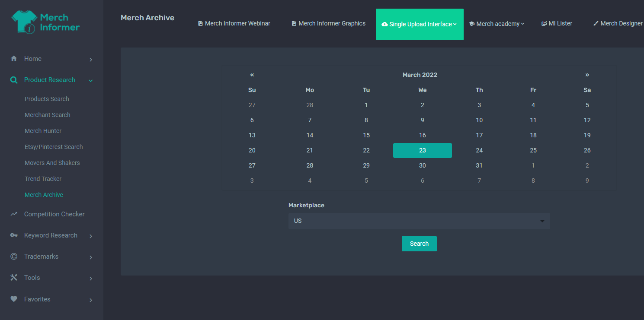Open Etsy/Pinterest Search page
The height and width of the screenshot is (320, 644).
54,147
